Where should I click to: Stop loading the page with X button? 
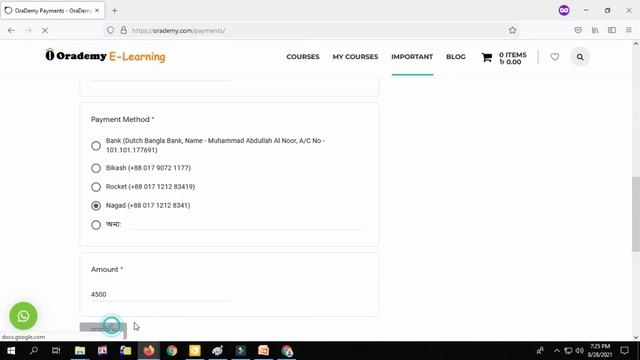pyautogui.click(x=45, y=30)
